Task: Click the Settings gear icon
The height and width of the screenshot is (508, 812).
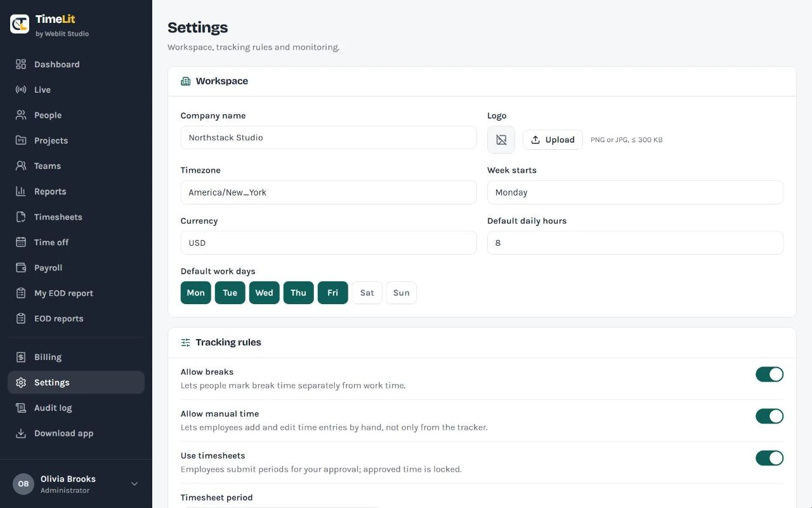Action: (21, 382)
